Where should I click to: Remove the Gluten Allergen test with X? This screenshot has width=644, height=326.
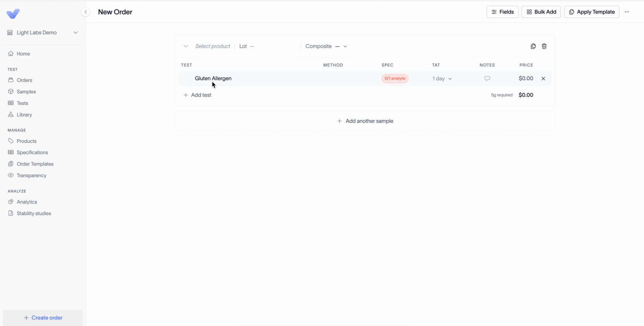(543, 79)
